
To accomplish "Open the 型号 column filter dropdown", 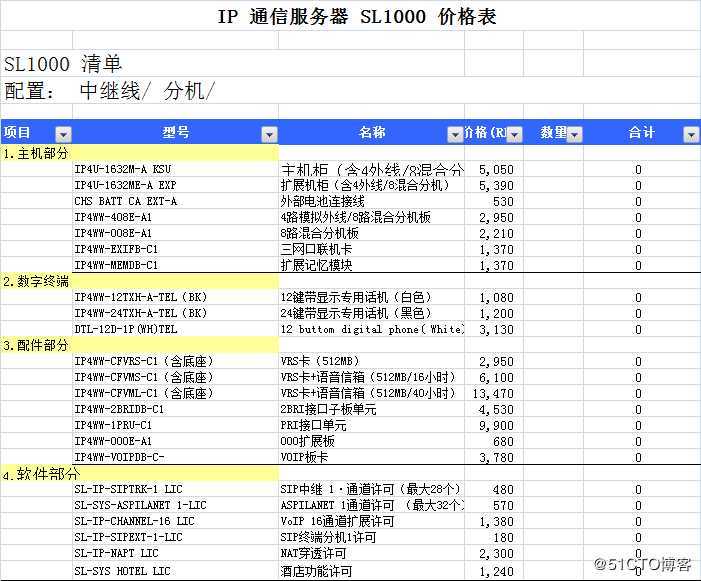I will point(270,134).
